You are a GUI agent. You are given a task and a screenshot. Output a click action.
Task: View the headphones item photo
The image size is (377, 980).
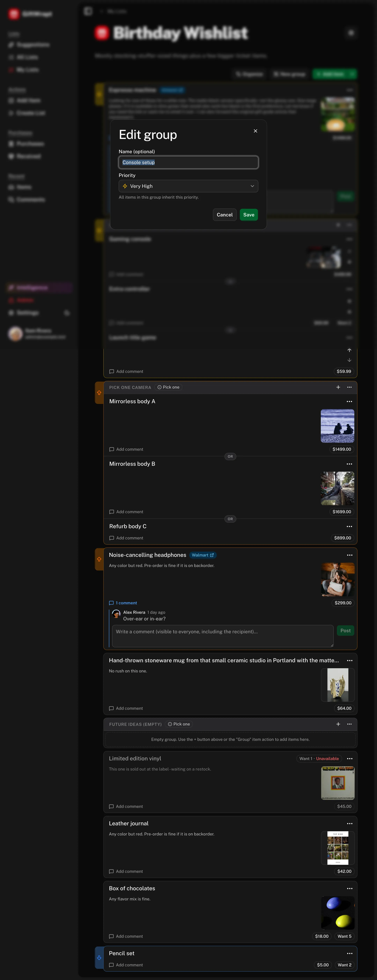(x=338, y=579)
